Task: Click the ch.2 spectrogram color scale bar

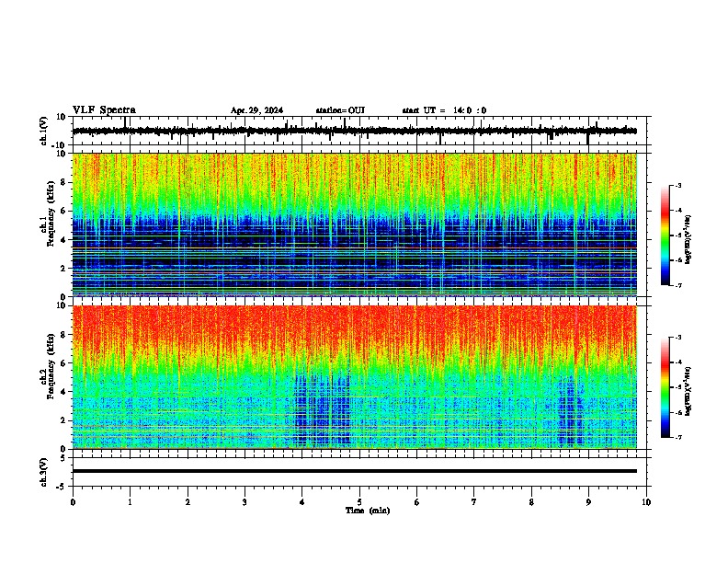Action: [x=665, y=387]
